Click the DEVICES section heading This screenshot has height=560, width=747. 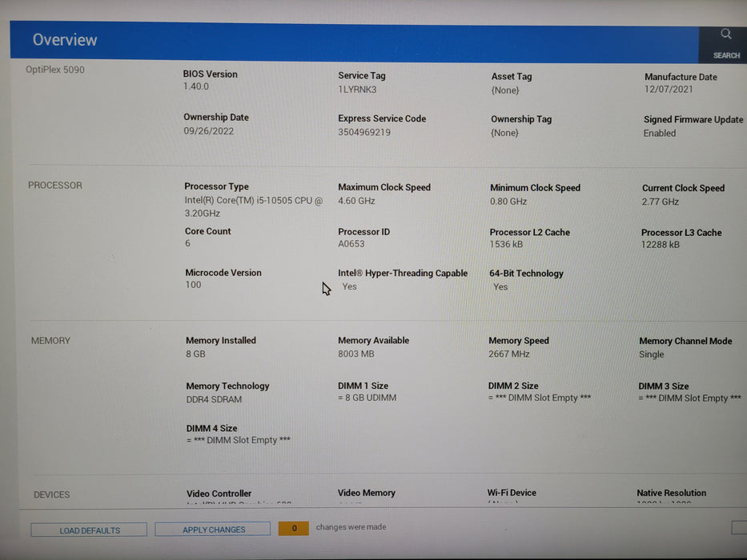click(x=51, y=494)
